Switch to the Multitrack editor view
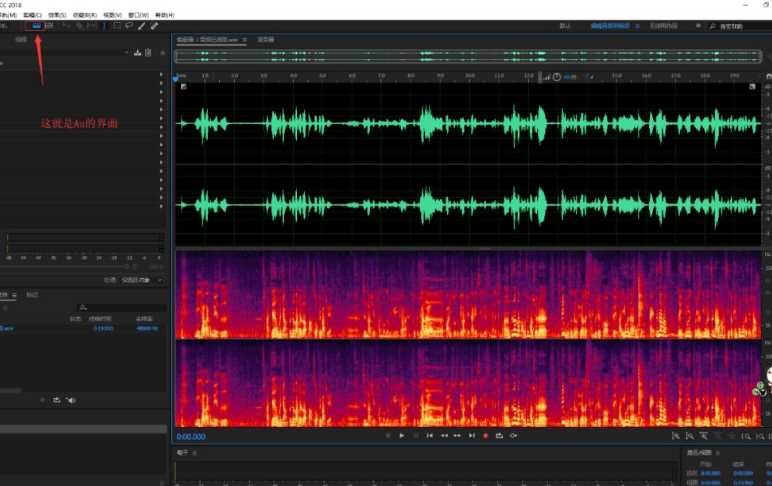 click(x=50, y=26)
